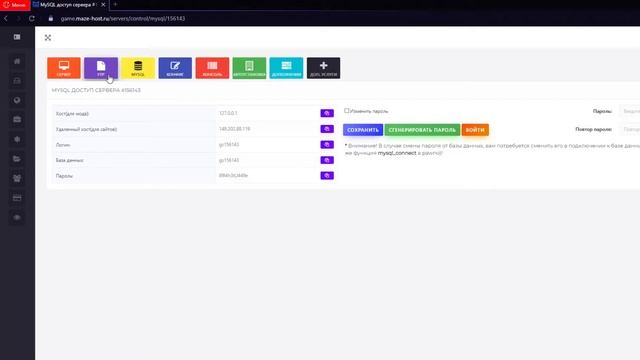
Task: Open the teal add-ons tile
Action: 286,68
